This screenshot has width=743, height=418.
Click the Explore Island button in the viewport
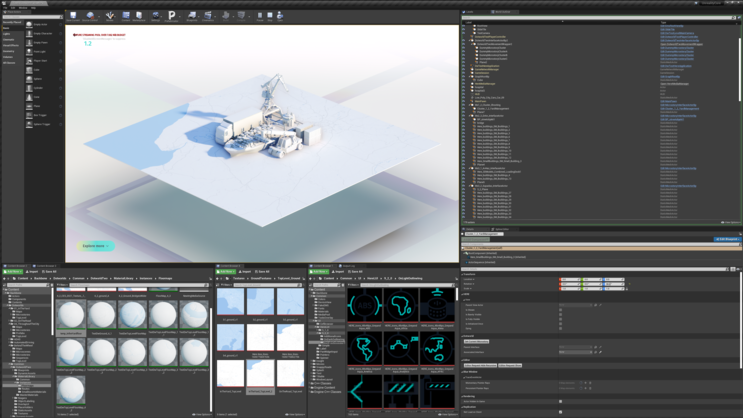97,246
